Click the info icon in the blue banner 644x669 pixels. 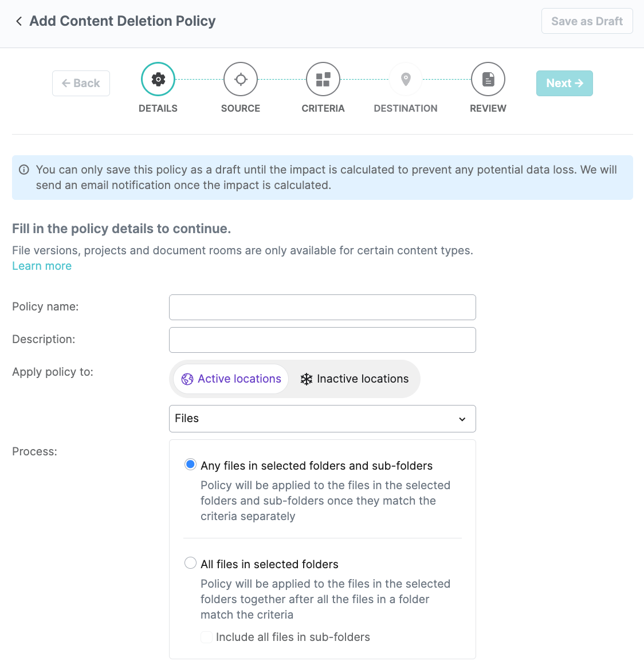(x=24, y=170)
